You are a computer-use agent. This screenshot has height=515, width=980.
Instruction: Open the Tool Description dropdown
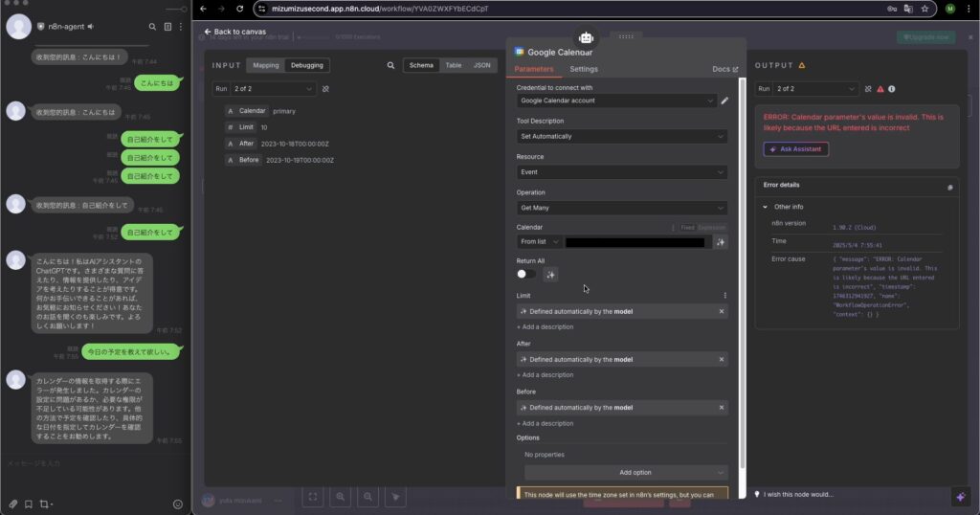tap(622, 136)
